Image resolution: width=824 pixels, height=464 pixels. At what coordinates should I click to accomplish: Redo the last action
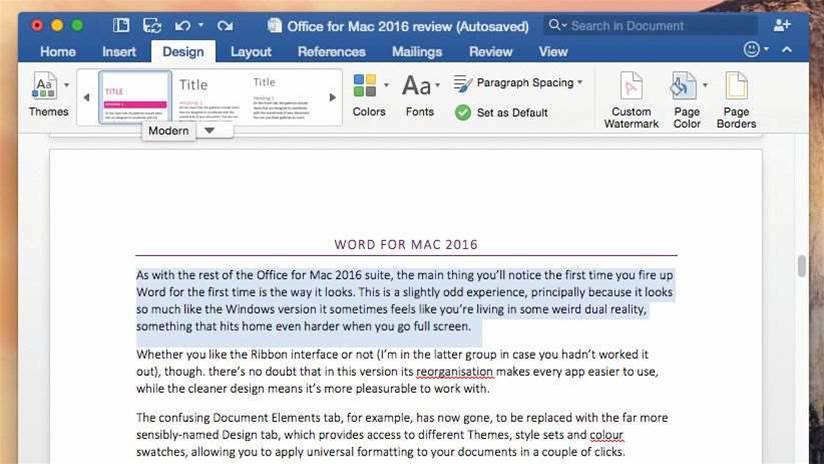[x=225, y=25]
